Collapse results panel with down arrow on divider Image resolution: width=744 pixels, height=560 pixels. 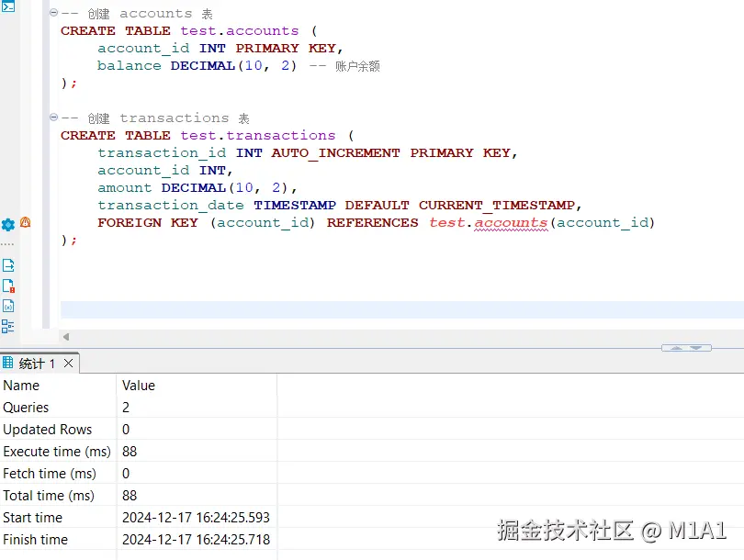click(696, 348)
